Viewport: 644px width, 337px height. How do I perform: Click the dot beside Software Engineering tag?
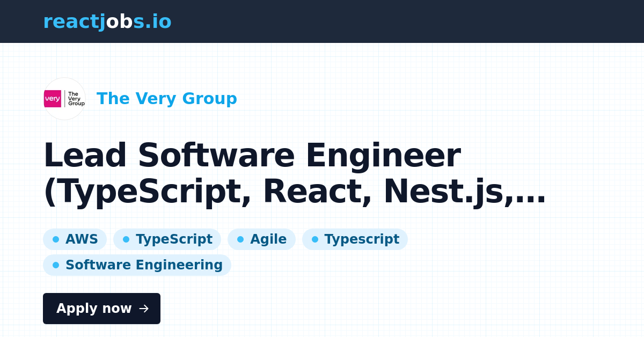coord(56,265)
